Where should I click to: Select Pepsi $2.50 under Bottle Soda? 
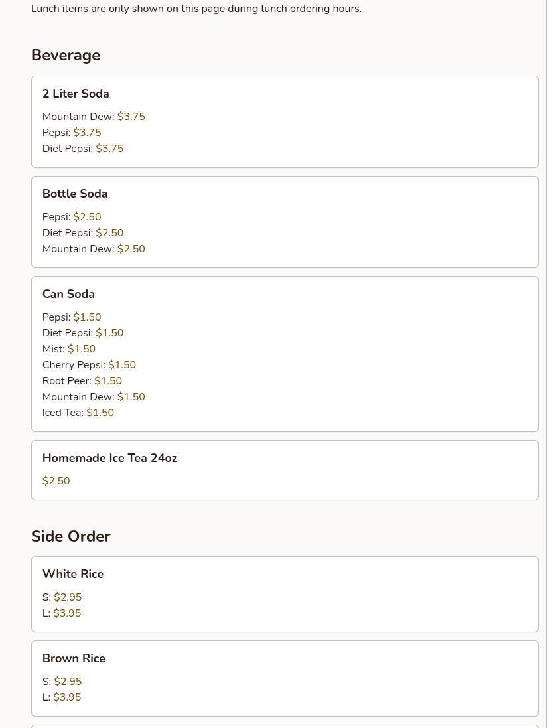(x=72, y=217)
